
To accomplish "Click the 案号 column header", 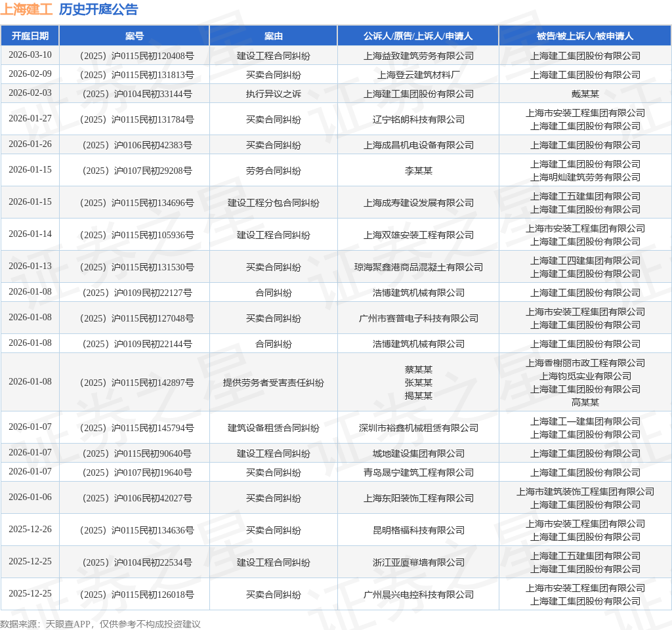I will [x=134, y=36].
